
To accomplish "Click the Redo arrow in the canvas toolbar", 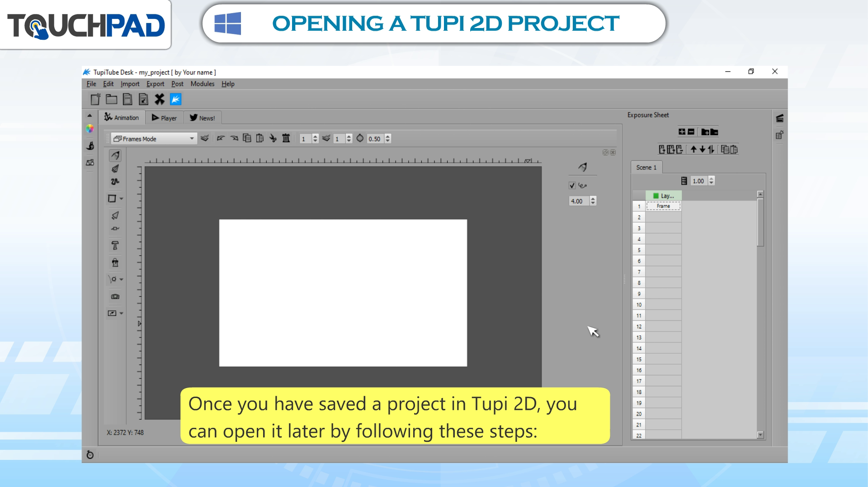I will (x=234, y=139).
